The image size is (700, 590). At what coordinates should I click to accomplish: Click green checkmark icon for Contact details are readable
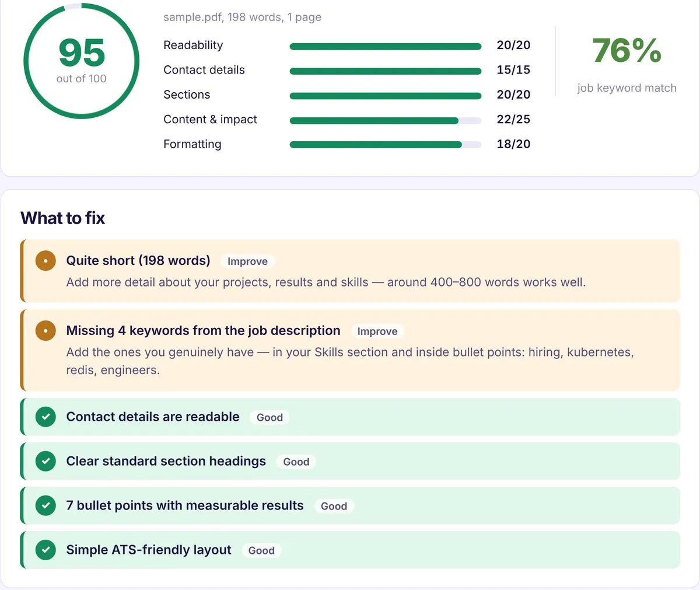click(45, 417)
